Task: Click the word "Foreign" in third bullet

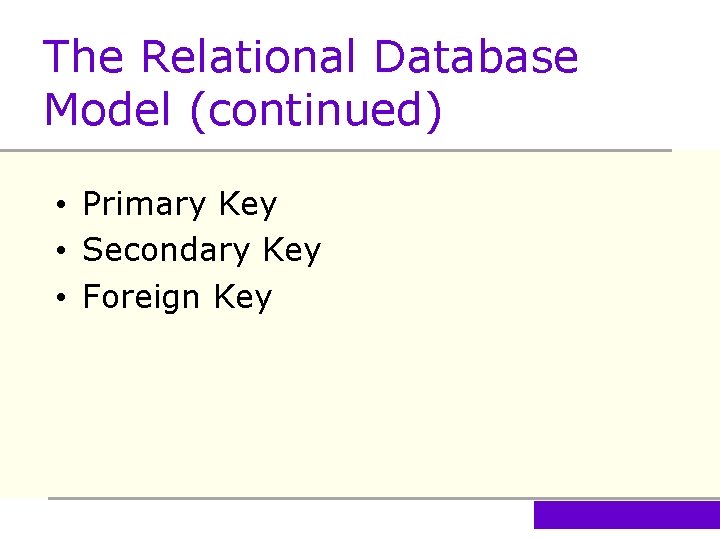Action: tap(141, 297)
